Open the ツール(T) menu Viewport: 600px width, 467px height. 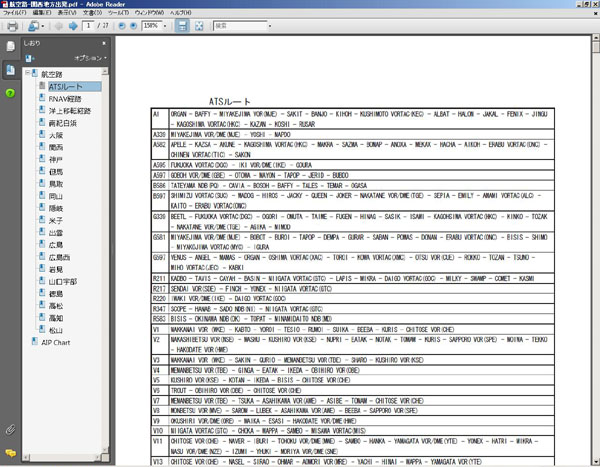(x=118, y=13)
